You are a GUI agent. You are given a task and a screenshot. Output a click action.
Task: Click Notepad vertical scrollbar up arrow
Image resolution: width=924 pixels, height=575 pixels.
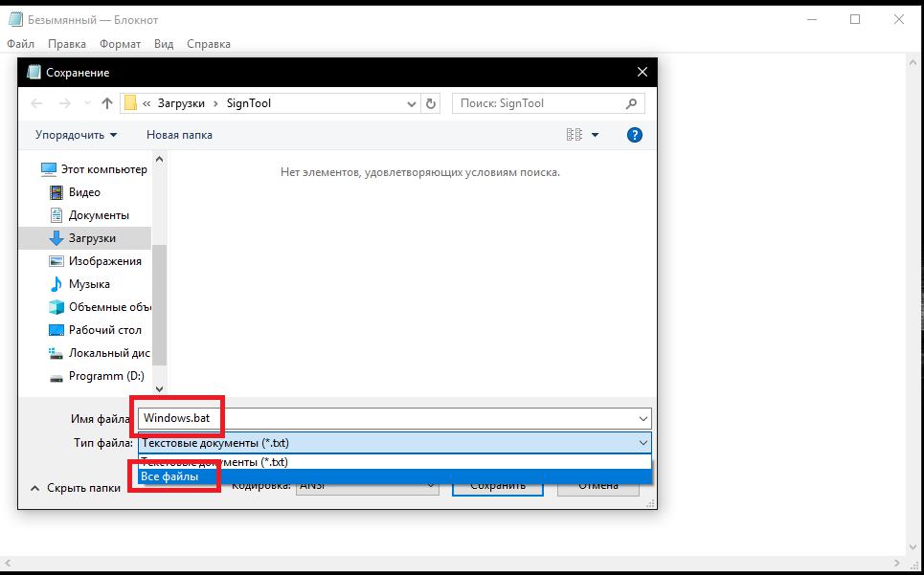pyautogui.click(x=914, y=60)
